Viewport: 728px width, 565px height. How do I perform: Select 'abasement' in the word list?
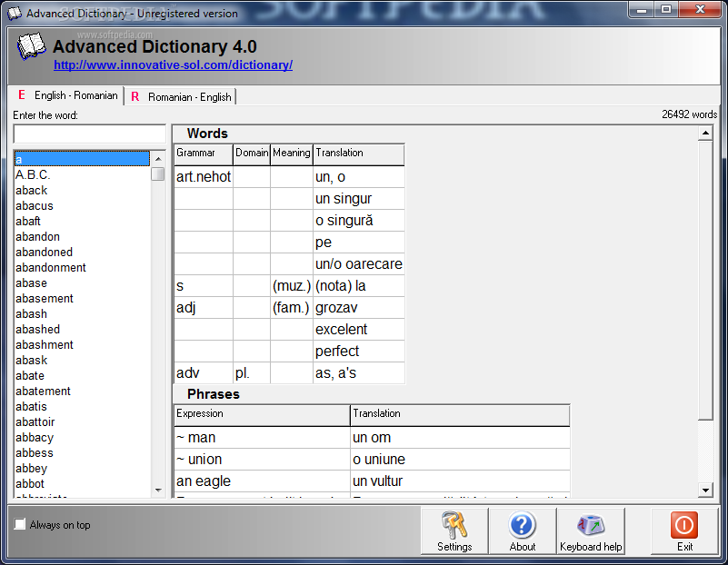82,298
